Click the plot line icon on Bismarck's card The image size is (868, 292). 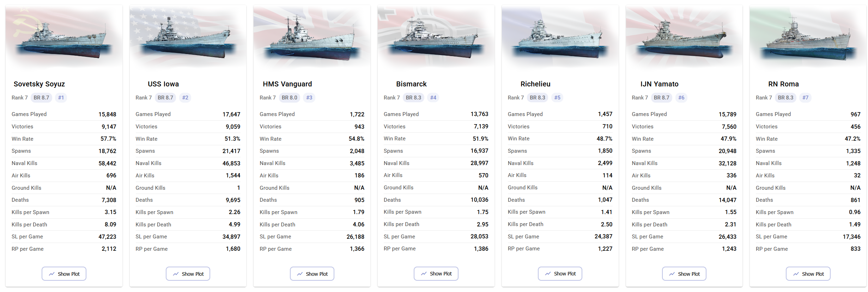click(423, 273)
